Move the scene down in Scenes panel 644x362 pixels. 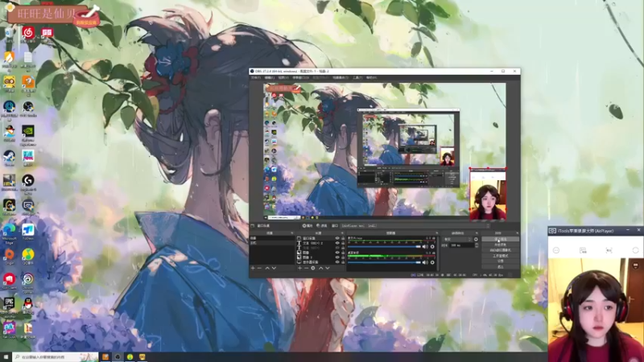coord(274,268)
